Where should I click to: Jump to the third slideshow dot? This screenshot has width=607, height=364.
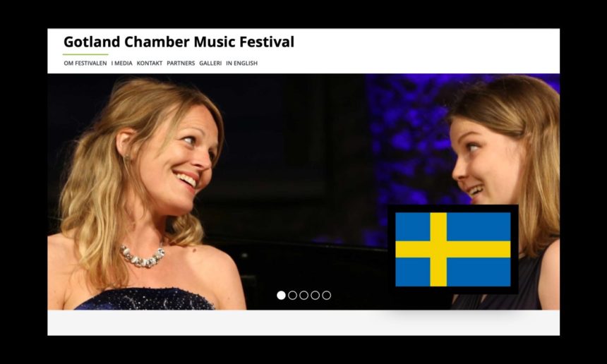[x=304, y=295]
